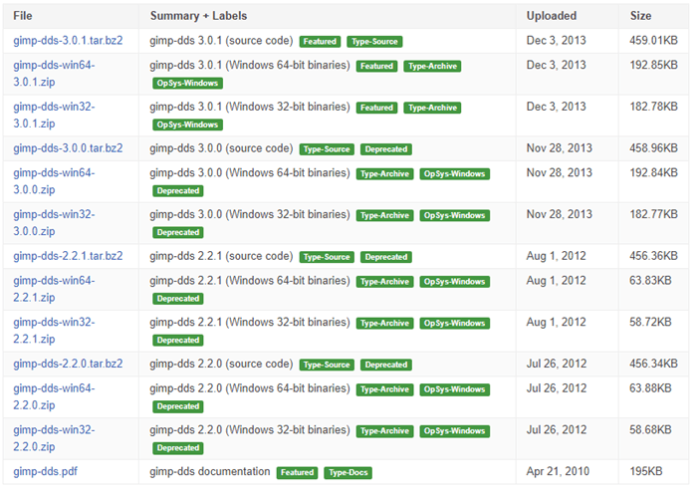
Task: Click OpSys-Windows label on win64 3.0.1 row
Action: [x=187, y=83]
